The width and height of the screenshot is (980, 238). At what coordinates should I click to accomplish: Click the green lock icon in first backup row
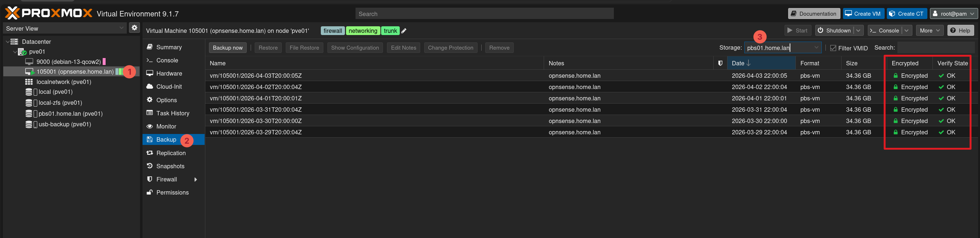896,76
